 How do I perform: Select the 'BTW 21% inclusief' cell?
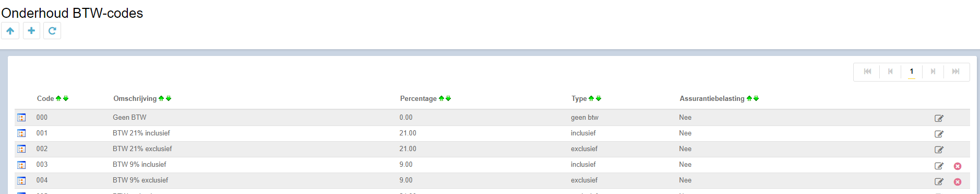[141, 133]
